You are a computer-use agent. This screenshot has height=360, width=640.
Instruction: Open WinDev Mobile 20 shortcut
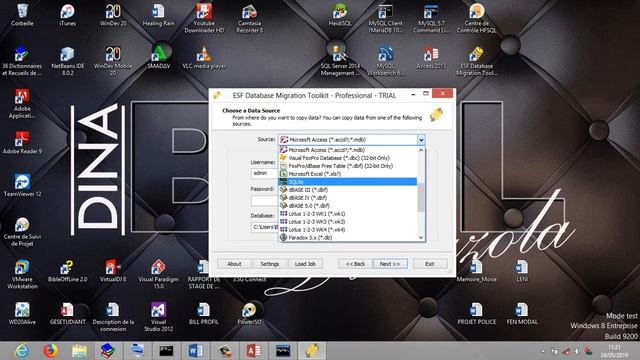113,60
